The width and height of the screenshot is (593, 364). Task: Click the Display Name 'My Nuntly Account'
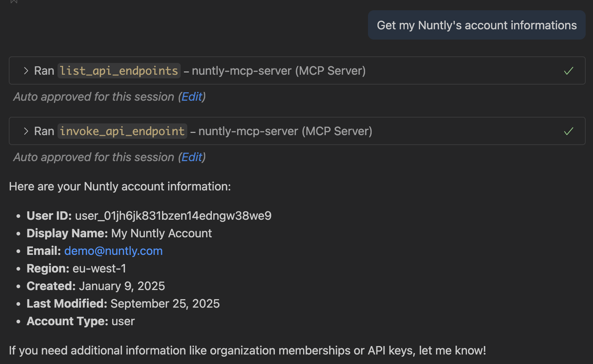161,233
